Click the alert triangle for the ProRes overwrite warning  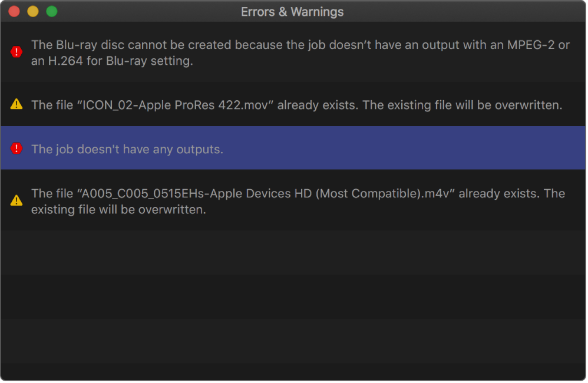(16, 104)
